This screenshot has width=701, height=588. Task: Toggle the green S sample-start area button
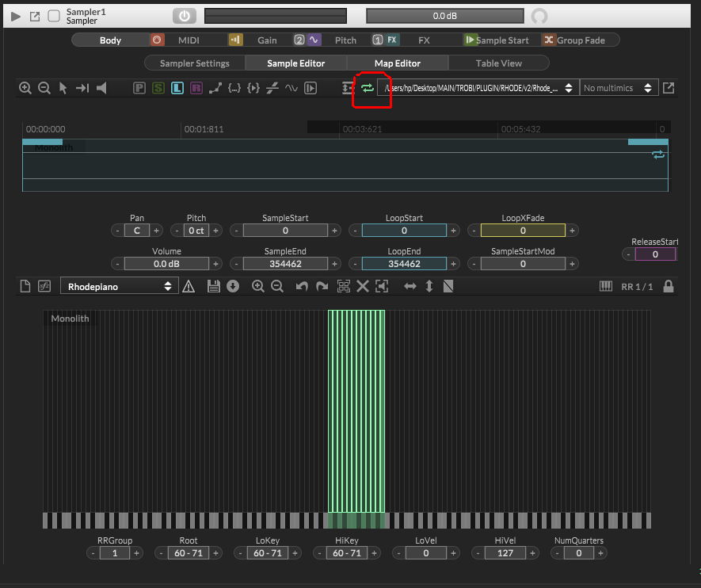click(158, 88)
